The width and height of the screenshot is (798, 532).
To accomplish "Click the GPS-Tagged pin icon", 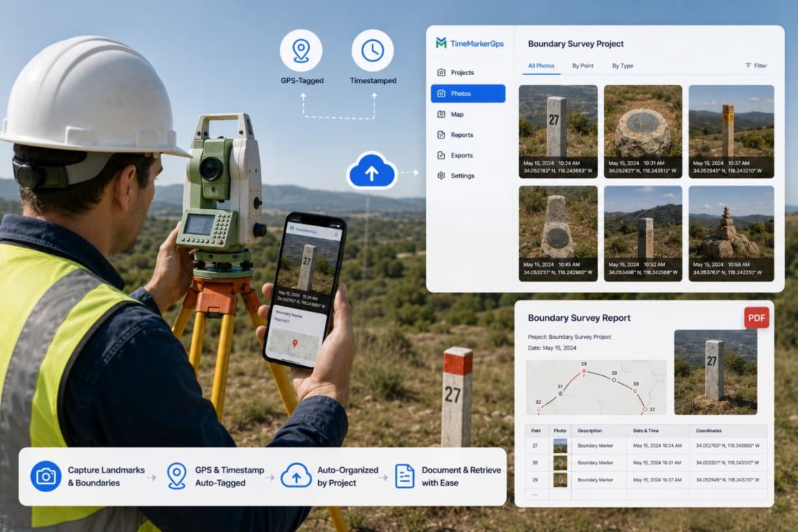I will (301, 51).
